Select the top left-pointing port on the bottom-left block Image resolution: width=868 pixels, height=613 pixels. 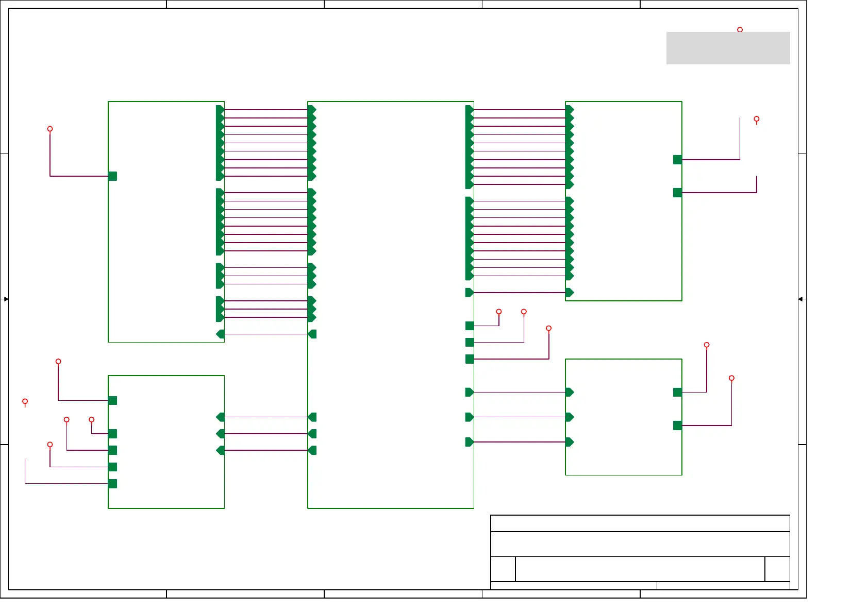point(220,417)
